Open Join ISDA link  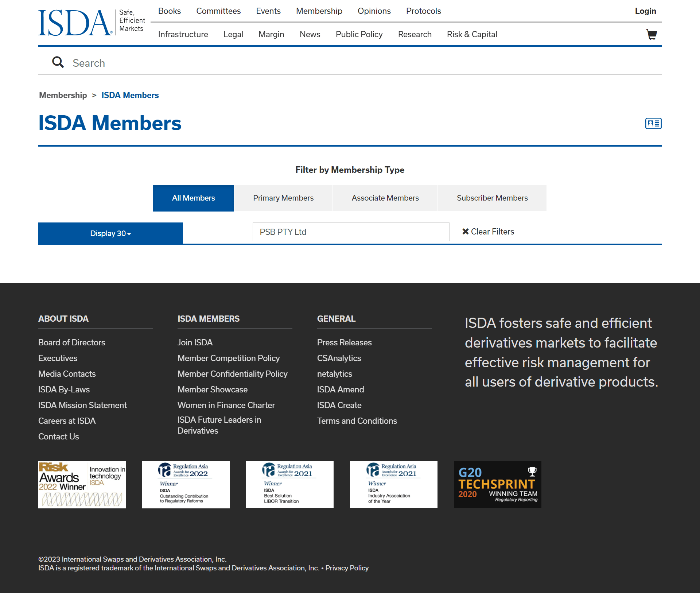pos(195,342)
